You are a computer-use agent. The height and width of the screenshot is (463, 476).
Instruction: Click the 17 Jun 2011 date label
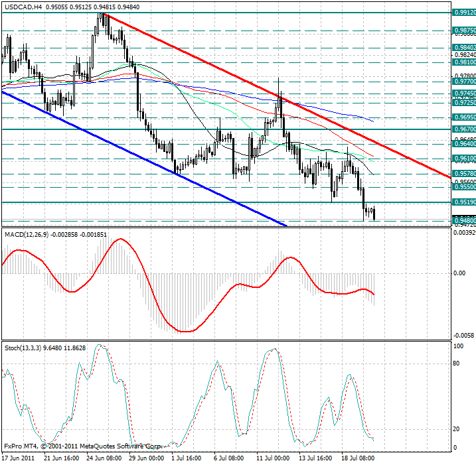[19, 458]
